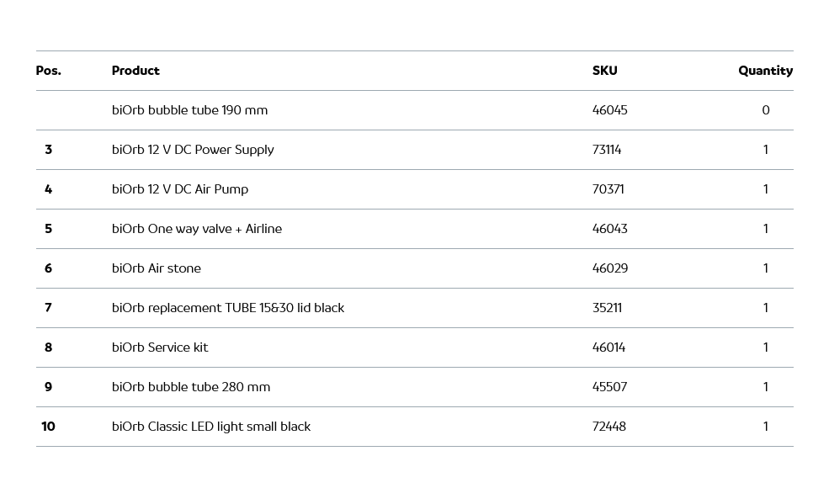Select biOrb 12 V DC Power Supply
829x504 pixels.
pos(193,150)
